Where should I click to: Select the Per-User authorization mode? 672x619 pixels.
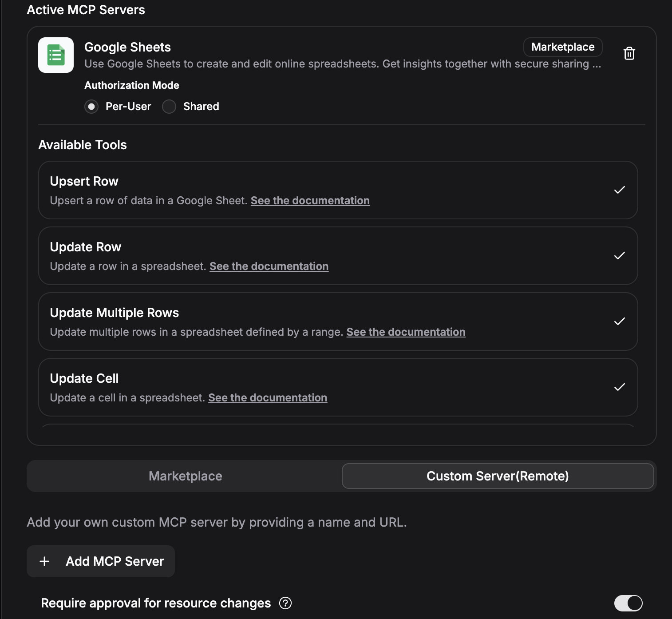pos(91,107)
